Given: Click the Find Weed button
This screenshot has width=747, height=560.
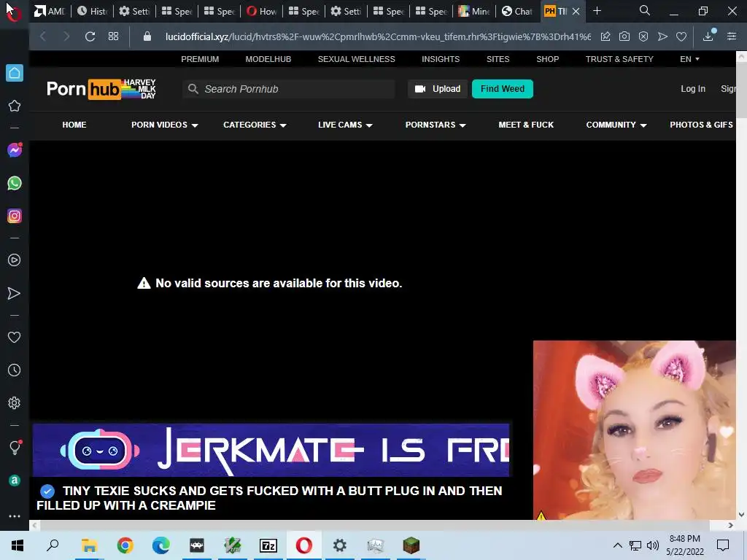Looking at the screenshot, I should point(503,89).
